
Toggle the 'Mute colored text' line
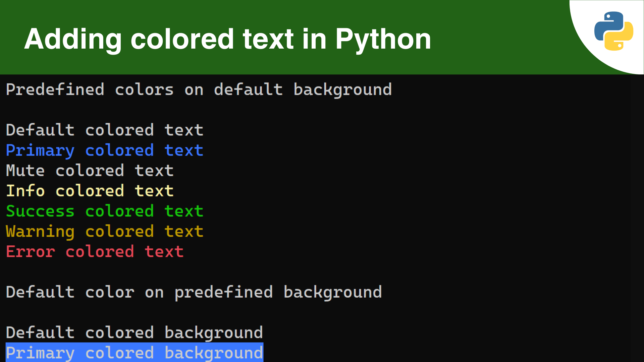click(89, 170)
